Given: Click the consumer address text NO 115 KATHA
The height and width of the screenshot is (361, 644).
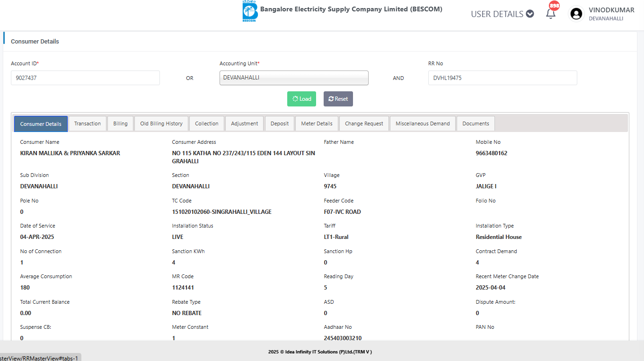Looking at the screenshot, I should click(244, 157).
